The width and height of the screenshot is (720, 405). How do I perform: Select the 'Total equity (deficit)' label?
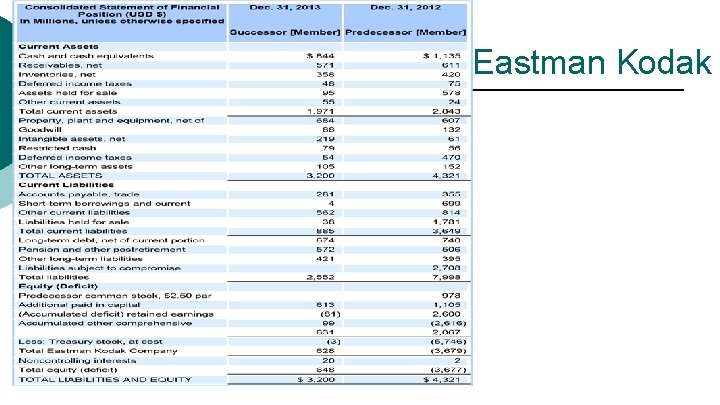(68, 370)
